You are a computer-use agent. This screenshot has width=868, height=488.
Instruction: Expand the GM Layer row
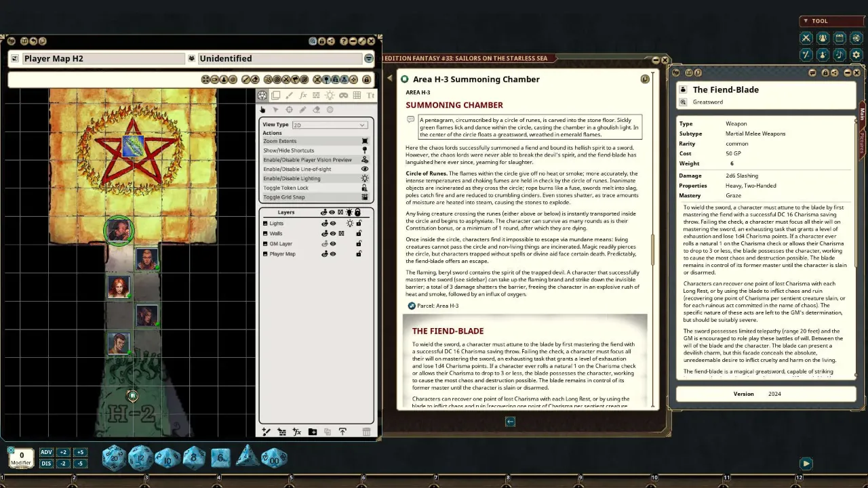pos(265,243)
